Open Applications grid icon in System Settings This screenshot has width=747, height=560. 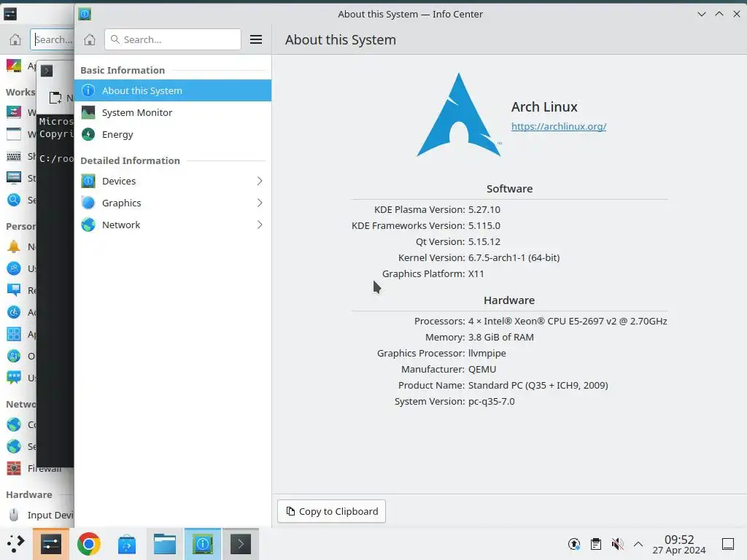14,334
